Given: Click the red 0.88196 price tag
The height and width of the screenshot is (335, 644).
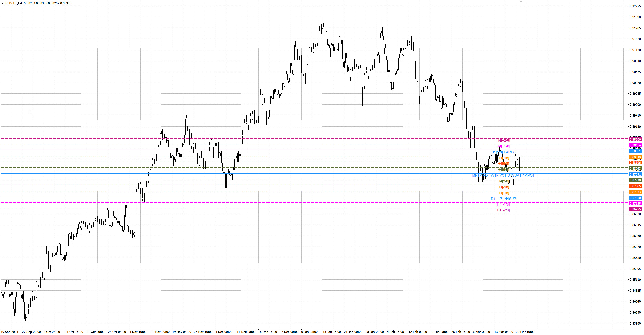Looking at the screenshot, I should 635,163.
